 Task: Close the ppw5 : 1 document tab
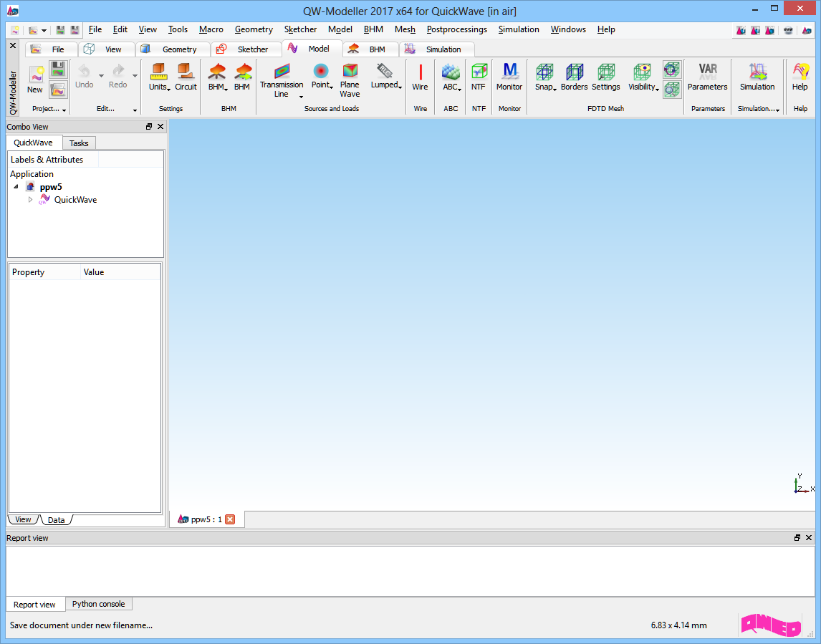230,519
